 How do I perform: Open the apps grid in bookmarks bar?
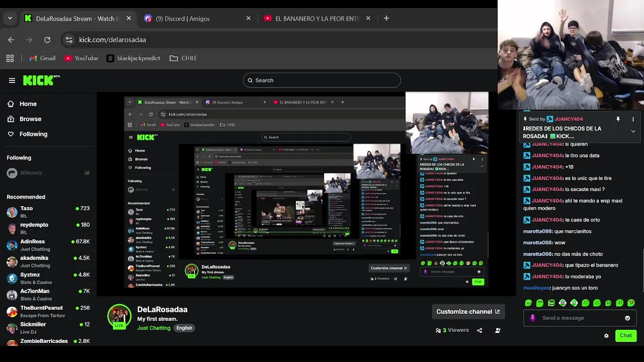[10, 58]
